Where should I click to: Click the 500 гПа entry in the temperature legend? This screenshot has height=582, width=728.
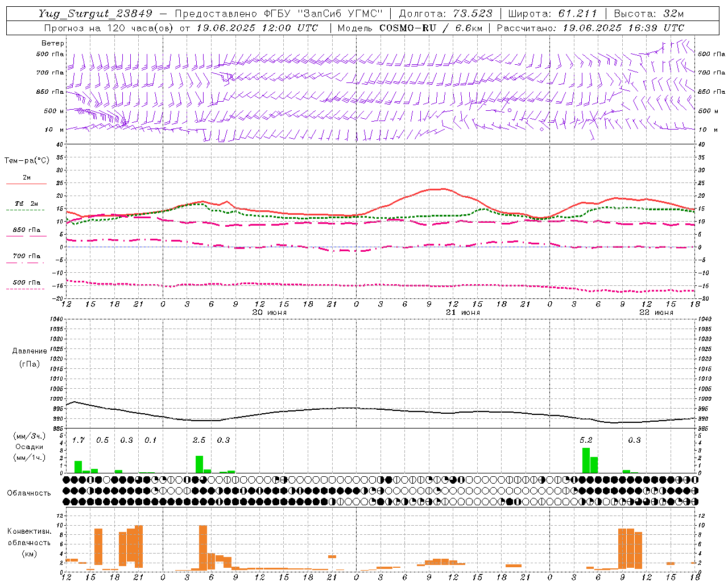coord(27,282)
